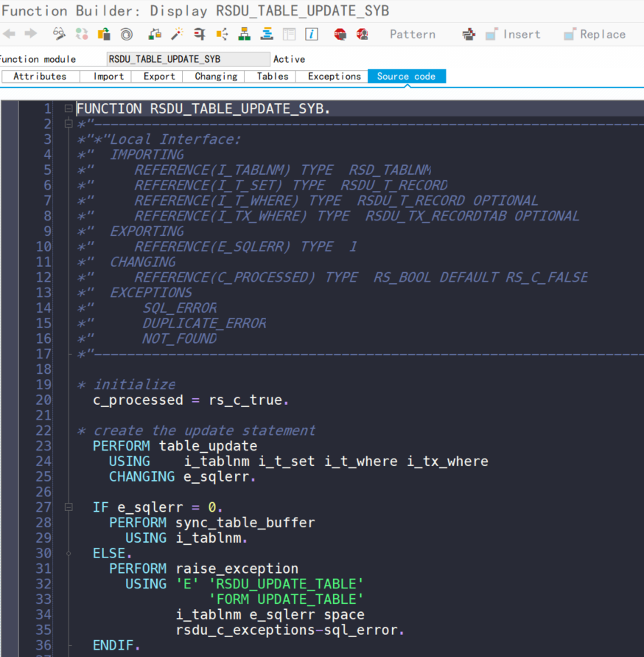
Task: Click 'REFERENCE(C_PROCESSED)' on line 12
Action: pyautogui.click(x=225, y=277)
